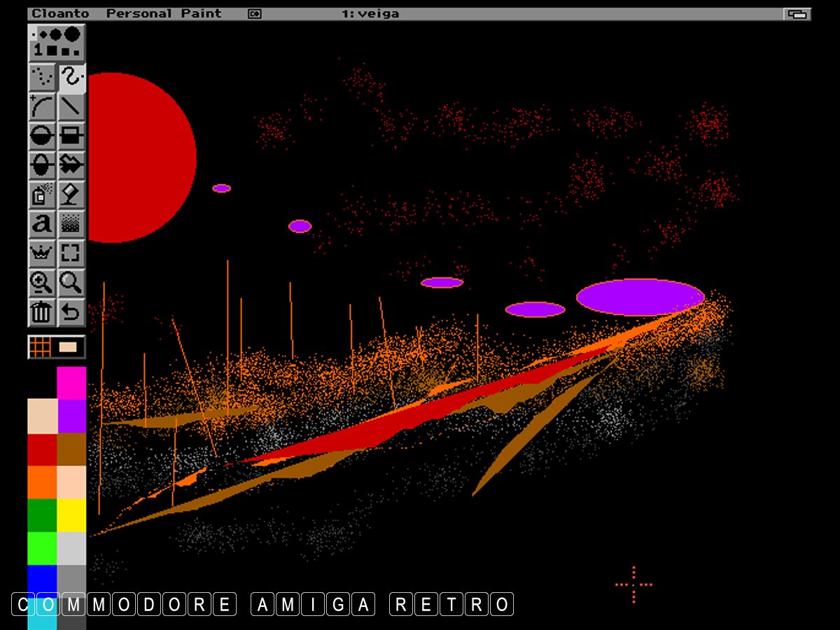Pick the large round brush shape
The width and height of the screenshot is (840, 630).
(72, 34)
